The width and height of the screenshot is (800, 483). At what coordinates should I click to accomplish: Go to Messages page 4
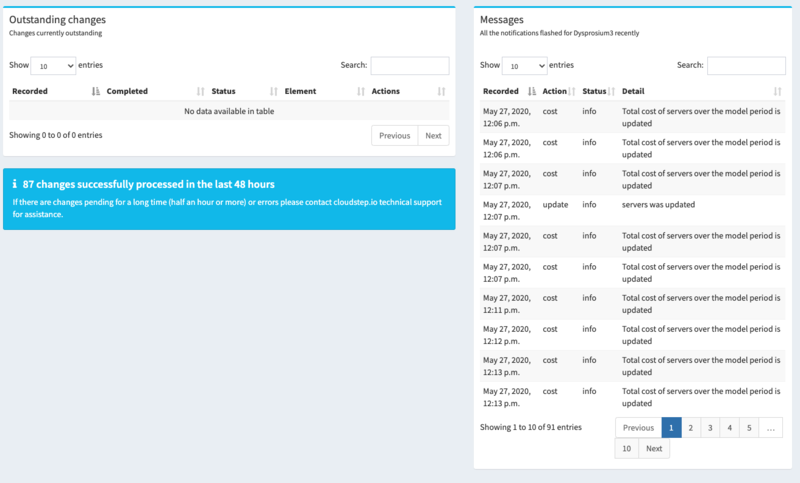(x=730, y=427)
